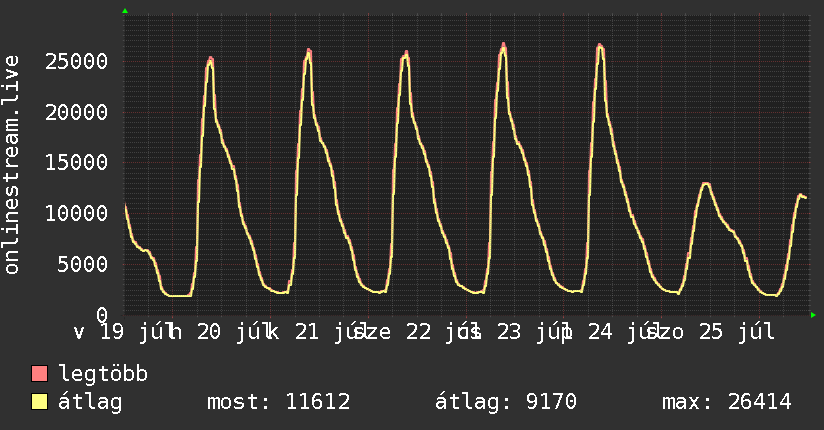The image size is (824, 430).
Task: Click the pink legtöbb legend swatch
Action: pos(39,373)
